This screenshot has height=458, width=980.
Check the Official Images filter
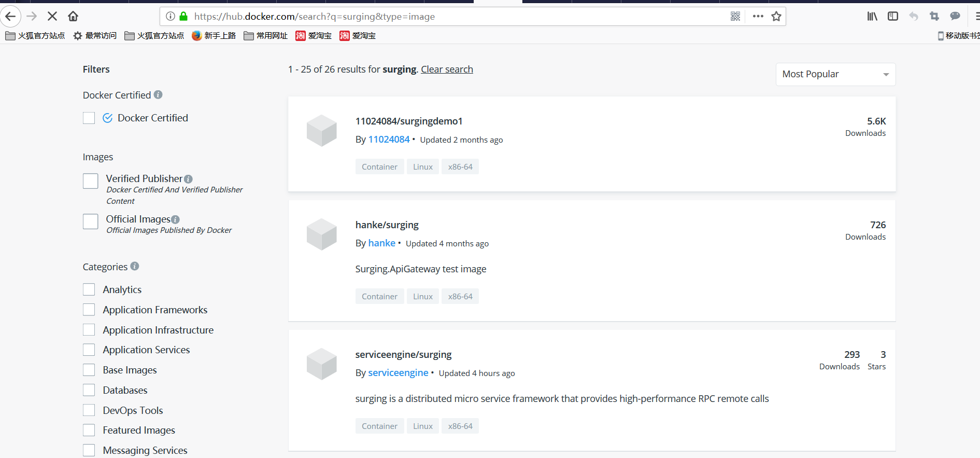coord(91,221)
